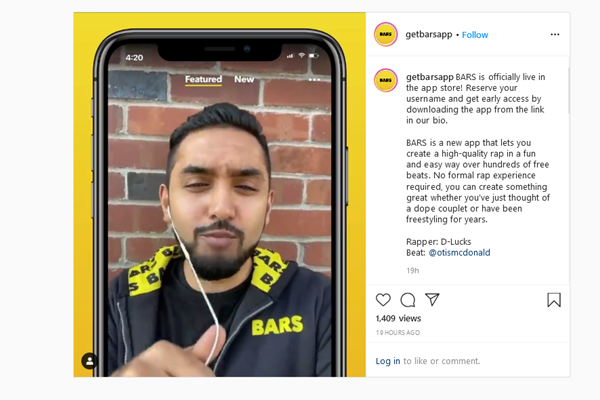Open getbarsapp username in post header

[x=429, y=34]
